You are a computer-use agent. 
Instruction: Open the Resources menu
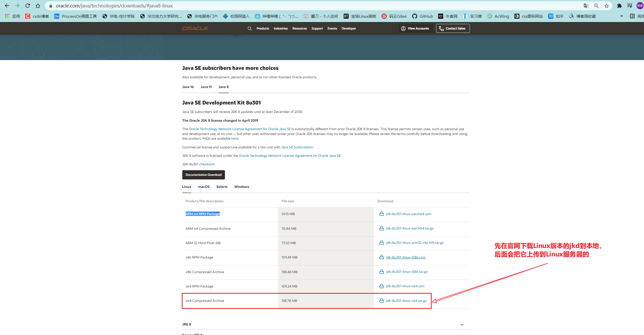(299, 28)
